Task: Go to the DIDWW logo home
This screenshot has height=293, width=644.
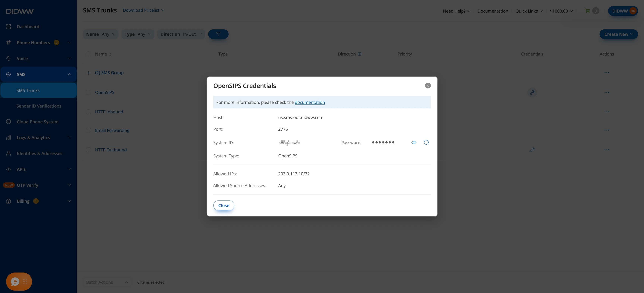Action: pyautogui.click(x=20, y=11)
